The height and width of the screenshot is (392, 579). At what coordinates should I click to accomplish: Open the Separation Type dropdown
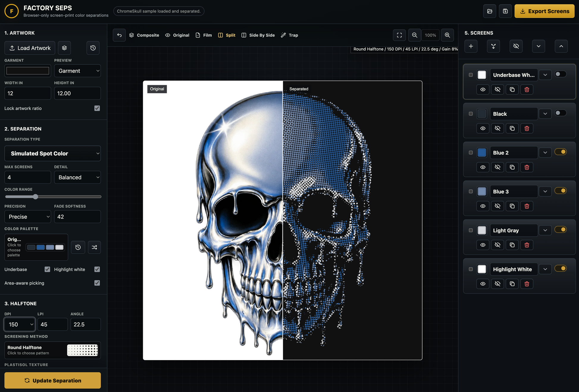(x=53, y=154)
